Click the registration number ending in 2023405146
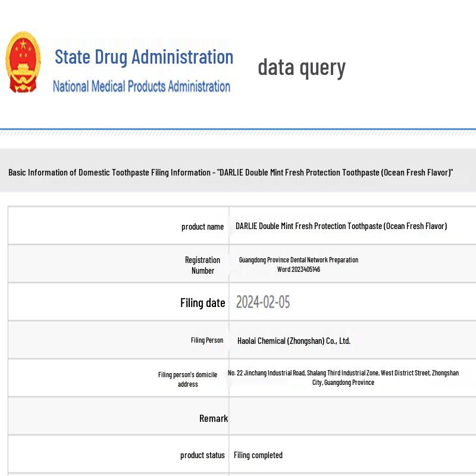The image size is (476, 476). pos(299,264)
